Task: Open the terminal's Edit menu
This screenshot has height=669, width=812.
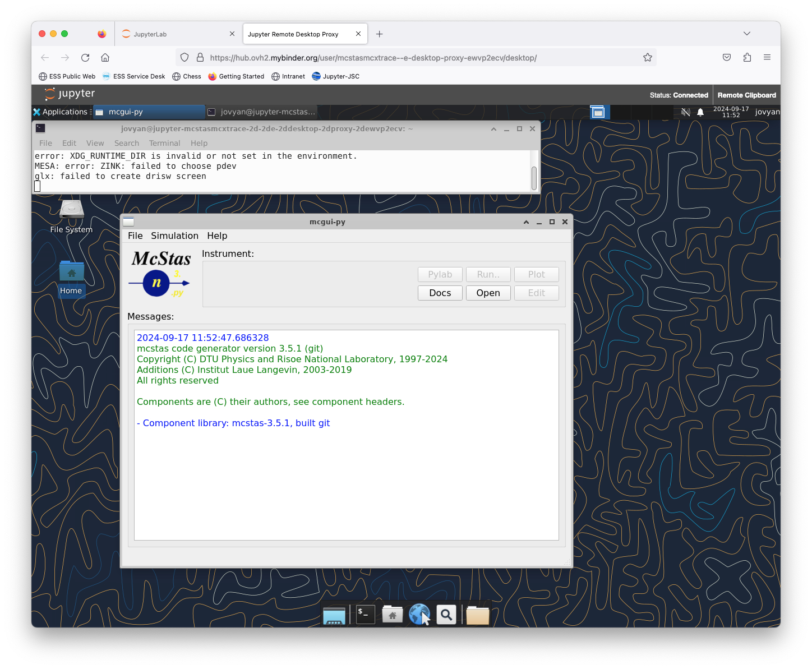Action: (69, 143)
